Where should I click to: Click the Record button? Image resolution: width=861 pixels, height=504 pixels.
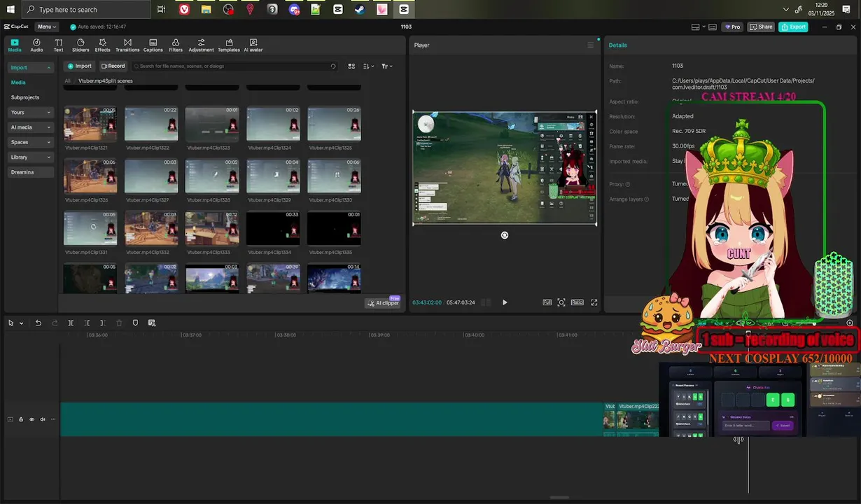click(x=113, y=66)
